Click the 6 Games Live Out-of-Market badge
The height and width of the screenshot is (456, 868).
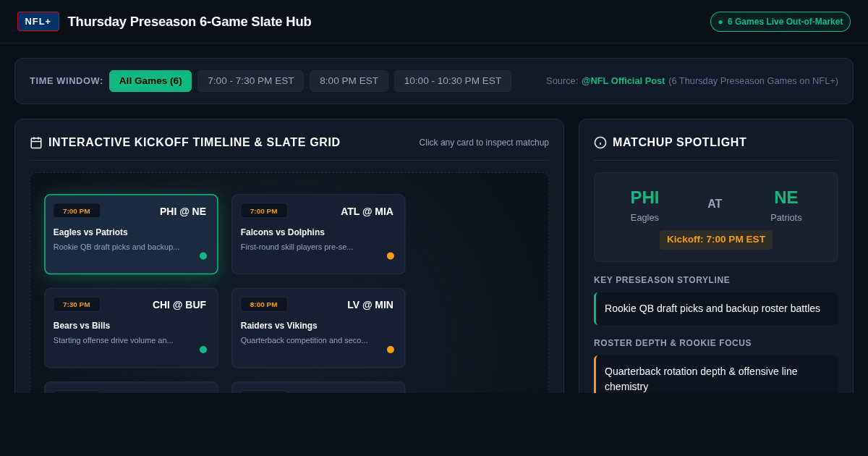tap(780, 22)
